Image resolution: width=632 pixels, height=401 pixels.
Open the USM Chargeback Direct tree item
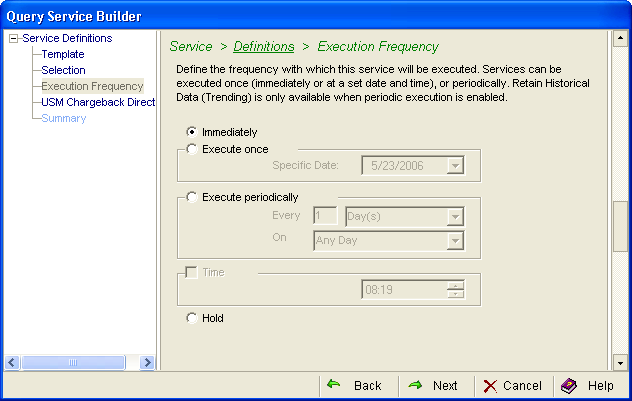pyautogui.click(x=98, y=102)
